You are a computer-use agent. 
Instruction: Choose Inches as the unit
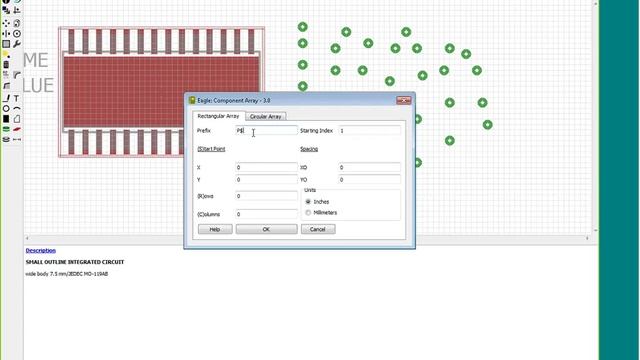pyautogui.click(x=308, y=202)
